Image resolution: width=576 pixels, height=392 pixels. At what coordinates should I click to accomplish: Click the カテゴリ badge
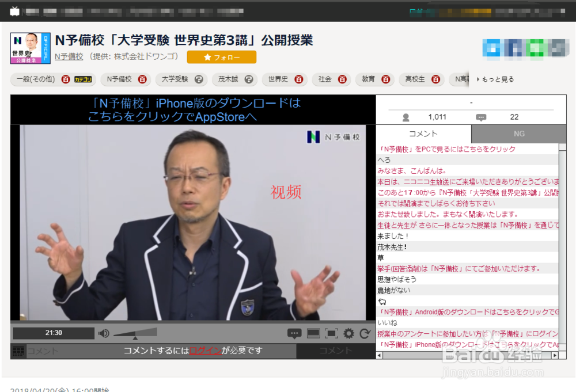pos(83,79)
